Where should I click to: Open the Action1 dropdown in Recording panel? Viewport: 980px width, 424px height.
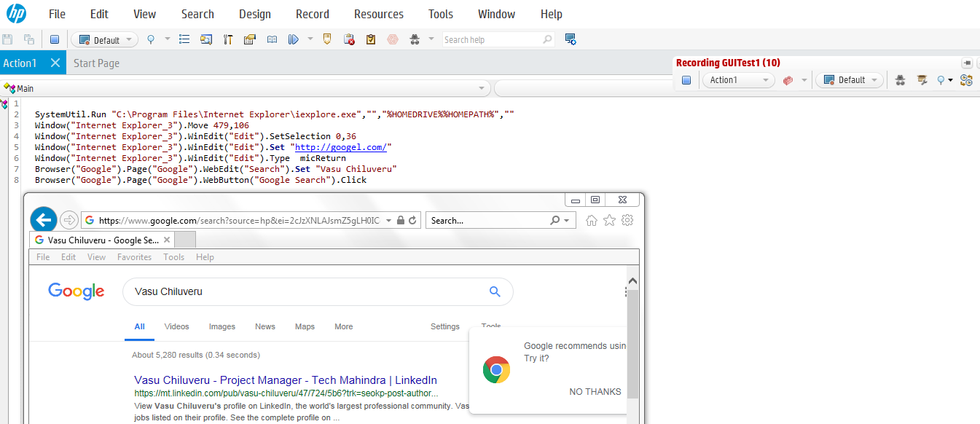(x=738, y=80)
